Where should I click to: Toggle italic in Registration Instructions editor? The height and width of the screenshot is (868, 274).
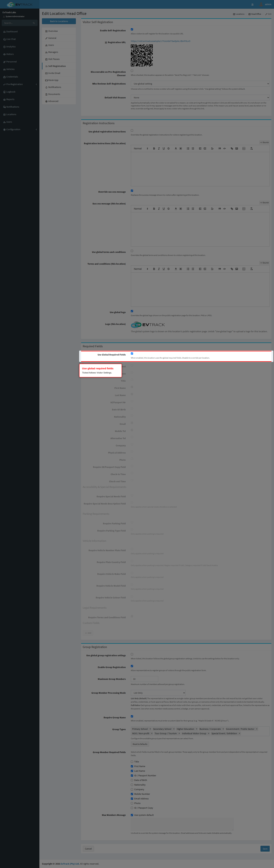tap(159, 149)
